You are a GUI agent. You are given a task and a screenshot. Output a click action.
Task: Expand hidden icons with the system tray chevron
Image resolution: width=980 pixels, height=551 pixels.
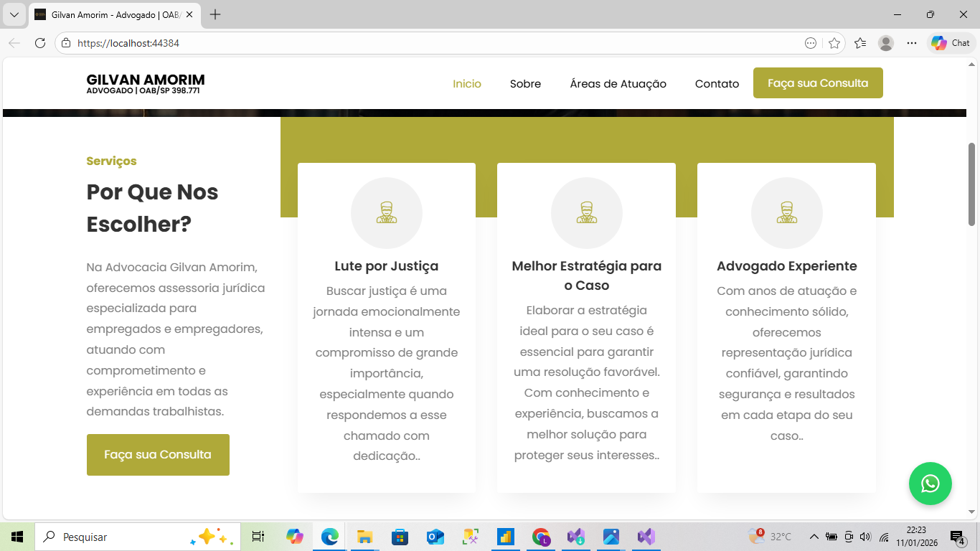(x=814, y=536)
